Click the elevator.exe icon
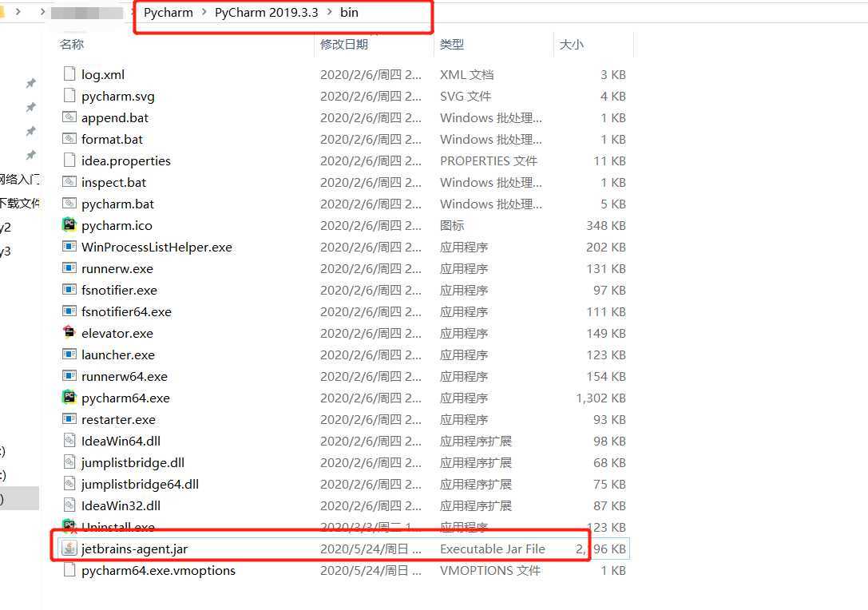868x610 pixels. coord(69,332)
